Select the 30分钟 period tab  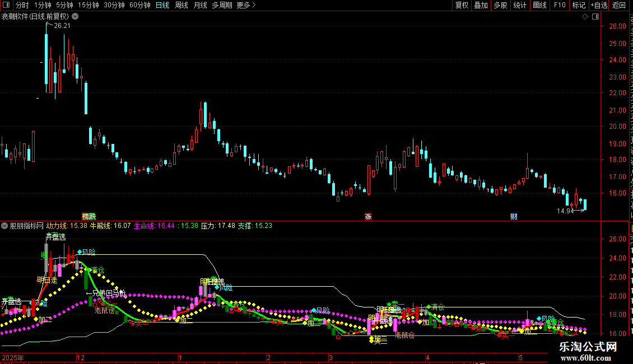[114, 5]
